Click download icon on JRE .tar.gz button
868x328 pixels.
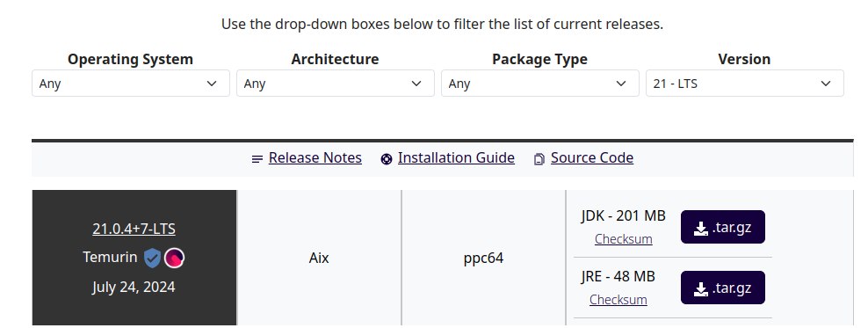pyautogui.click(x=701, y=288)
